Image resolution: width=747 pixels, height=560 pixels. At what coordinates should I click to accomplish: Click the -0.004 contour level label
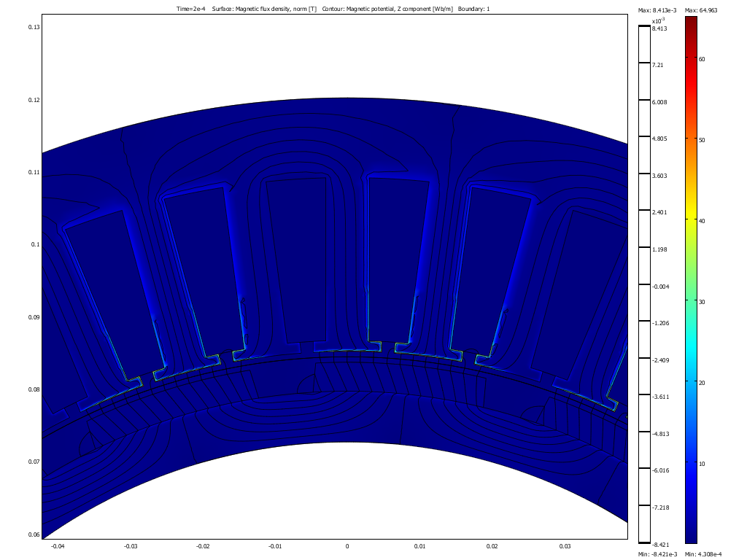point(661,287)
